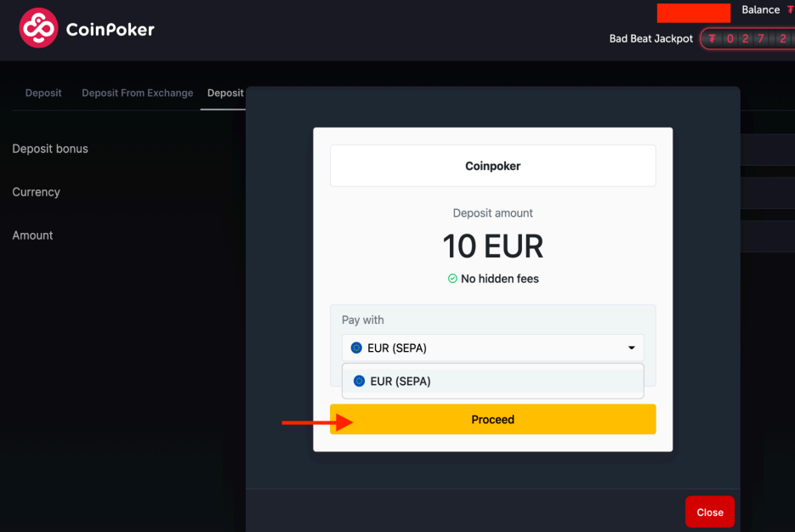
Task: Click the Currency row label
Action: coord(36,192)
